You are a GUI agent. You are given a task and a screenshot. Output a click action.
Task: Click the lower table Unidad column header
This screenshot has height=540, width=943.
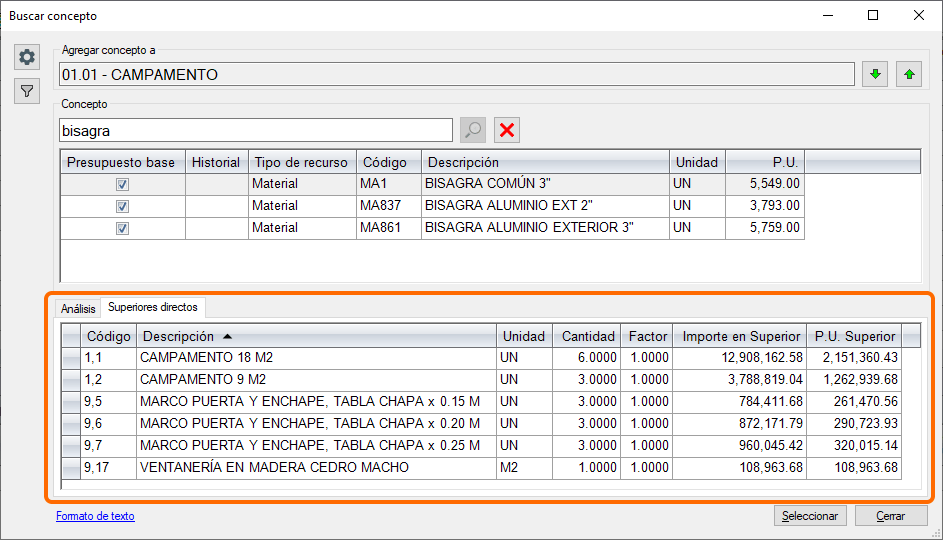tap(524, 336)
